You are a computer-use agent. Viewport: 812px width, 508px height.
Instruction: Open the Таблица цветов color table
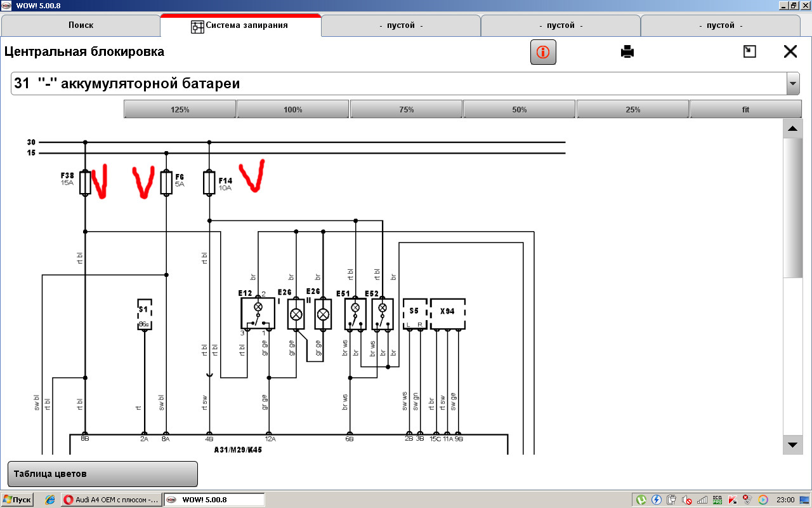102,474
